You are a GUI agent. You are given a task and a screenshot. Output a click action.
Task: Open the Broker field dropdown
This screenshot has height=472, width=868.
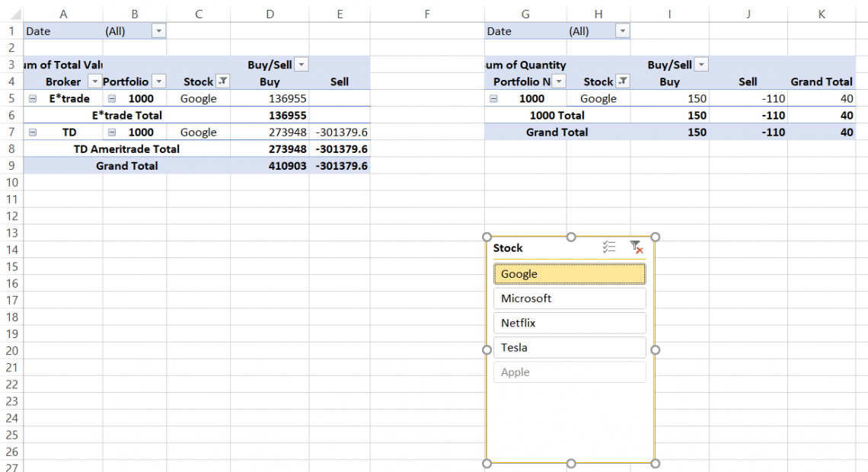tap(94, 81)
